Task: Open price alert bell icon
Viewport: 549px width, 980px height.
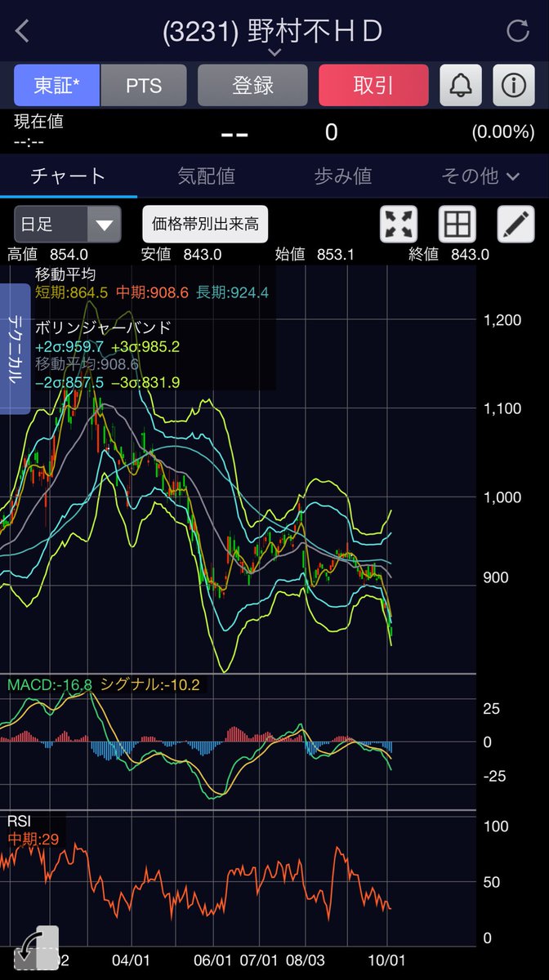Action: [461, 85]
